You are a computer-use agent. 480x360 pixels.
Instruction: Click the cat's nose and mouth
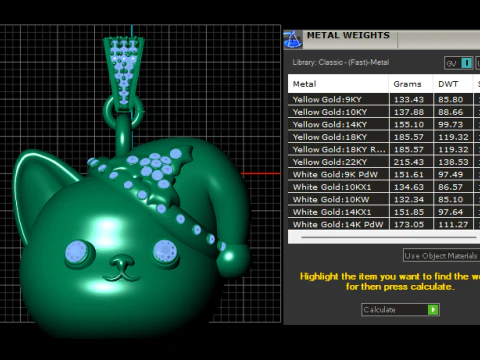click(x=122, y=268)
